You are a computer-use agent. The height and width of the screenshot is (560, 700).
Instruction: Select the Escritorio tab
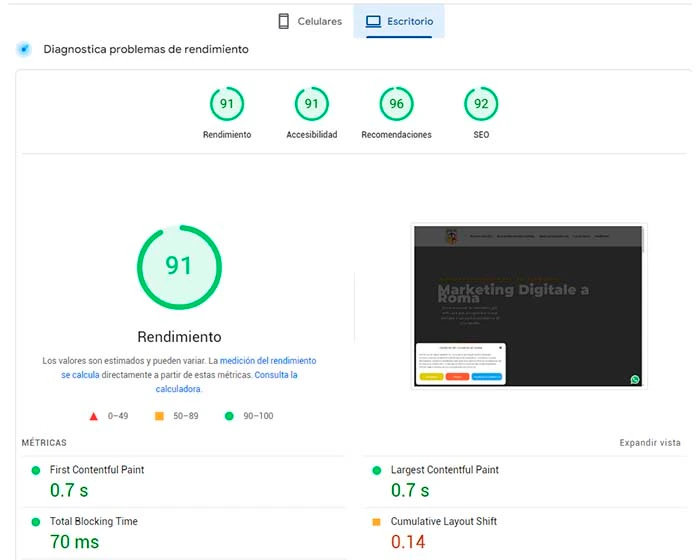(x=399, y=21)
